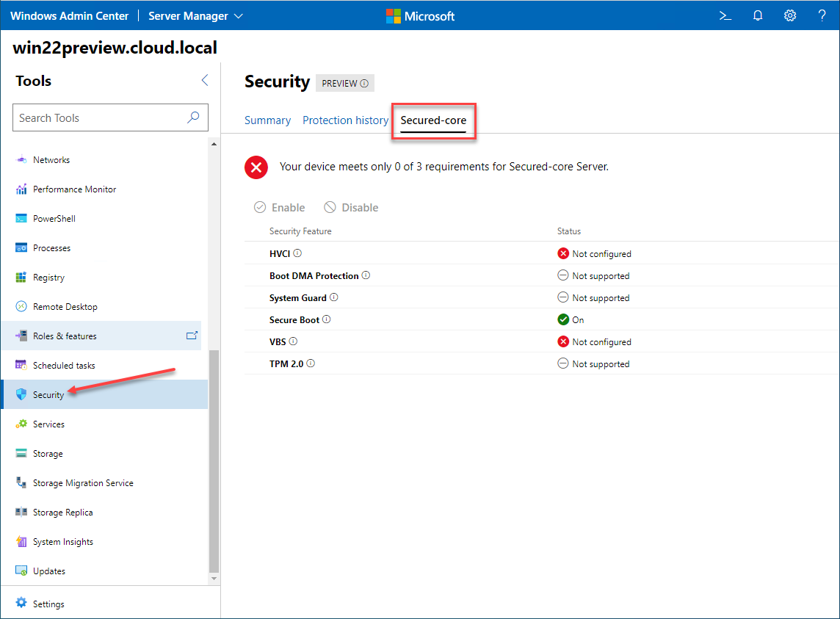Viewport: 840px width, 619px height.
Task: Click the tools list scrollbar thumb
Action: tap(214, 461)
